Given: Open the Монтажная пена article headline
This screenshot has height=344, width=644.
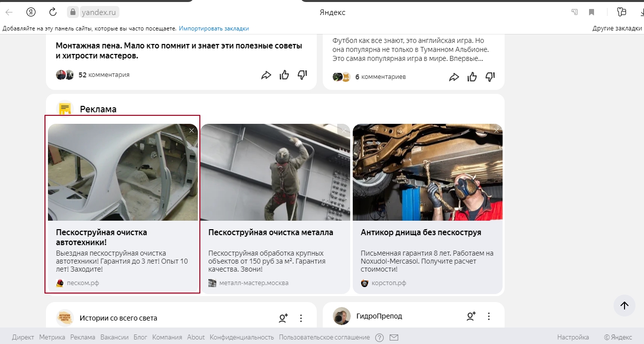Looking at the screenshot, I should coord(179,50).
